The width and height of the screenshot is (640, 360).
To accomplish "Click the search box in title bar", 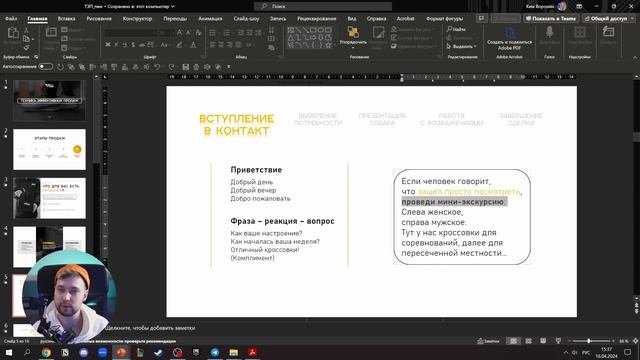I will pyautogui.click(x=323, y=6).
